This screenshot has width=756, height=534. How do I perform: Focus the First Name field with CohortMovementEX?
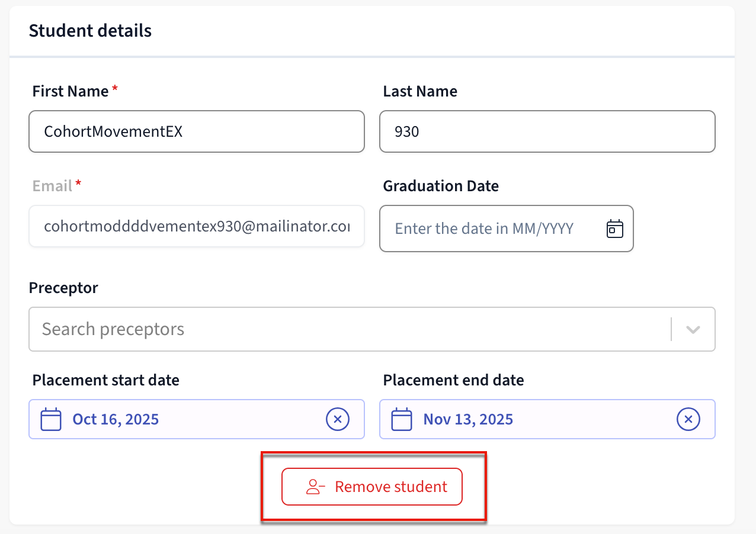(196, 131)
